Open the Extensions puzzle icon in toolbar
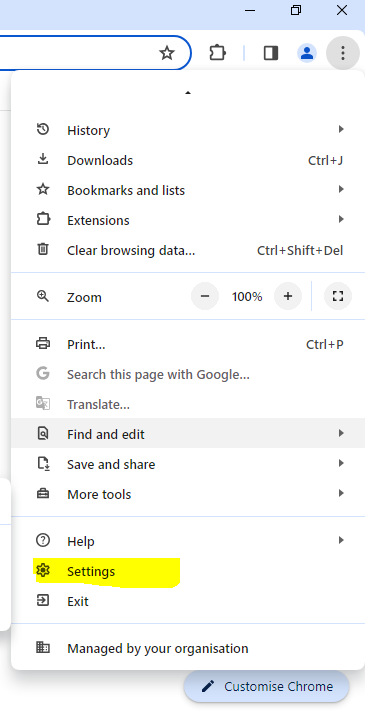Screen dimensions: 365x713 [217, 53]
